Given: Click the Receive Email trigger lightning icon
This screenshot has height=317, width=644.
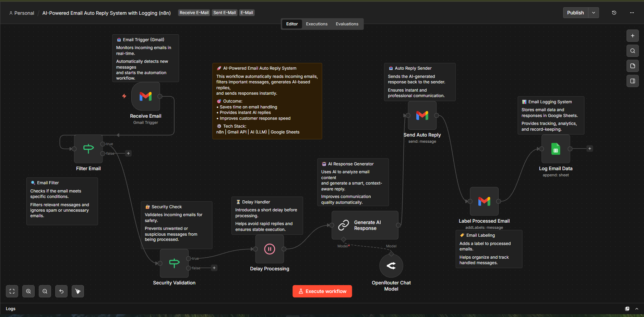Looking at the screenshot, I should coord(124,96).
